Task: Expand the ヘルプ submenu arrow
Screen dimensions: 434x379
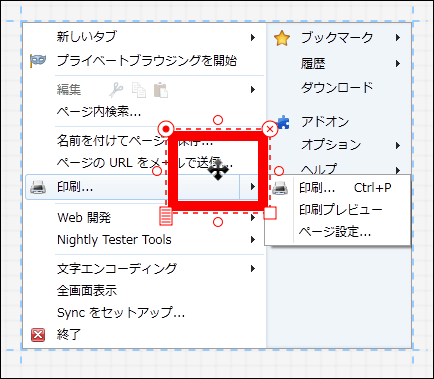Action: (x=398, y=171)
